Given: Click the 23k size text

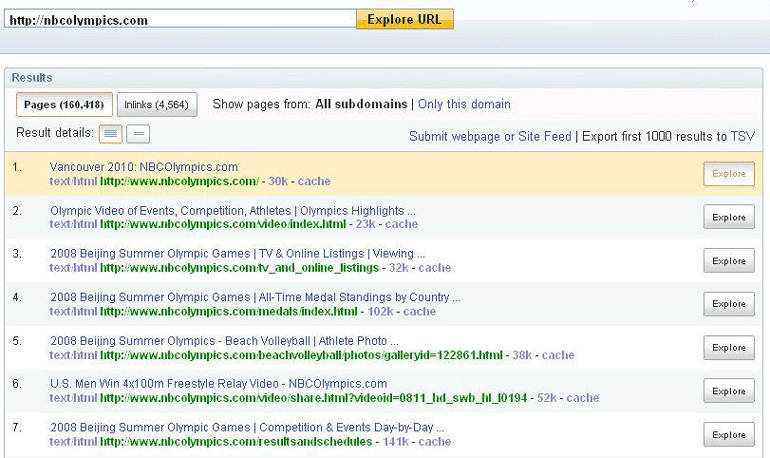Looking at the screenshot, I should click(365, 224).
